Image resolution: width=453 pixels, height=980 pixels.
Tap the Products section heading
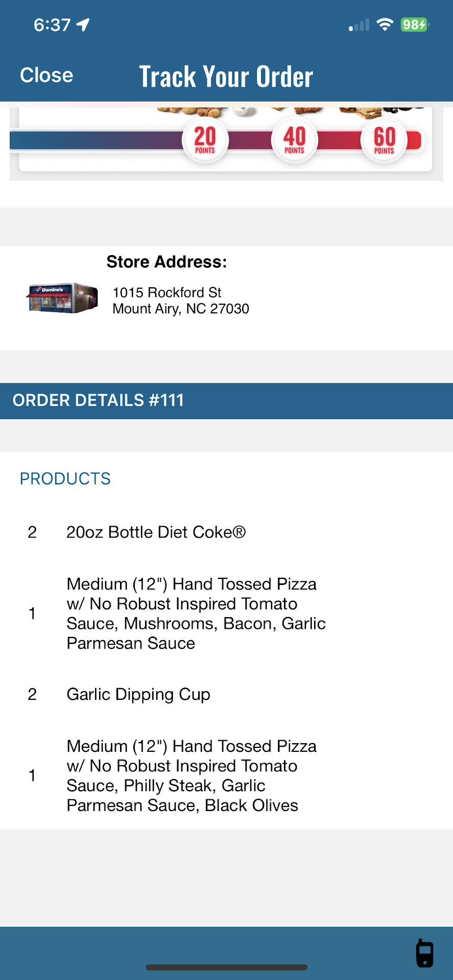pyautogui.click(x=65, y=479)
